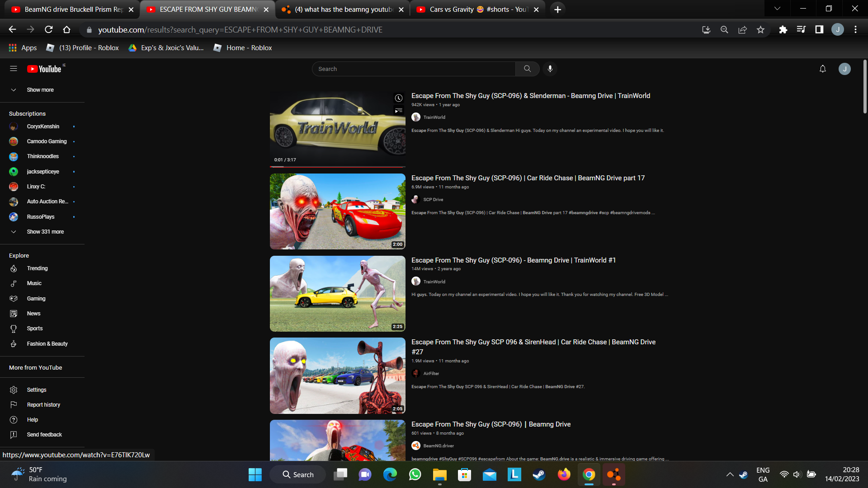This screenshot has width=868, height=488.
Task: Open Chrome three-dot menu
Action: pyautogui.click(x=855, y=29)
